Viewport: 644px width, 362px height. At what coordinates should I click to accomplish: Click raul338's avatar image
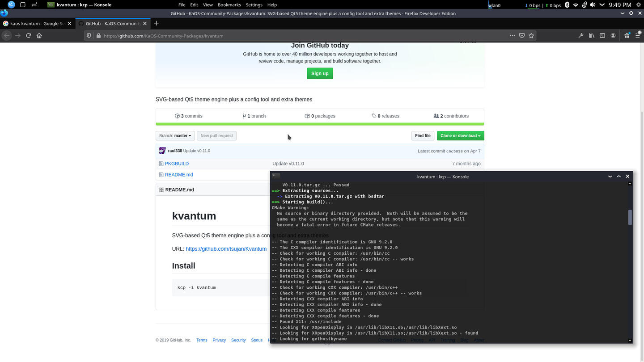click(162, 151)
